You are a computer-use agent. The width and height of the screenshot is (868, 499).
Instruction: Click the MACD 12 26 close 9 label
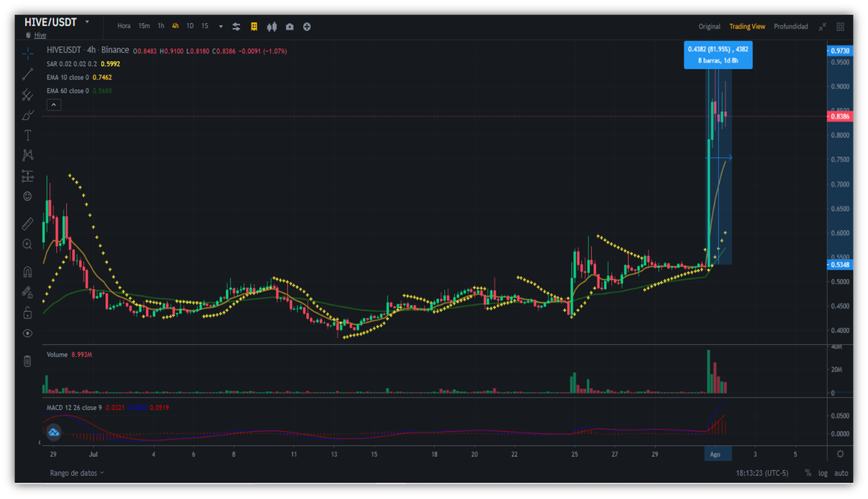74,407
